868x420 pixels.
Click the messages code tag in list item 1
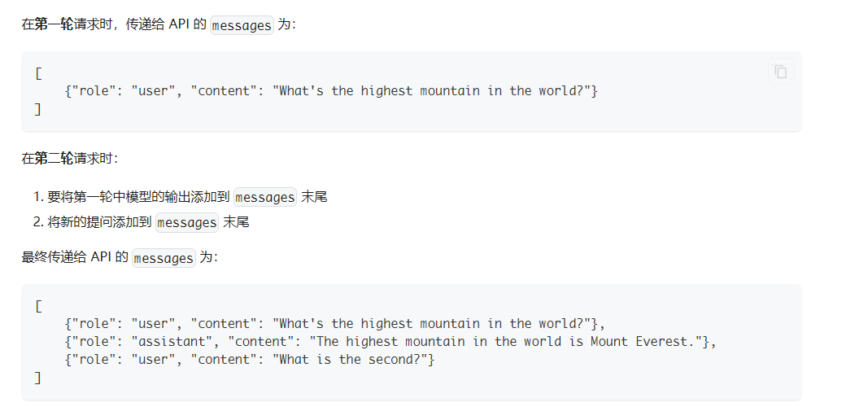click(x=264, y=197)
